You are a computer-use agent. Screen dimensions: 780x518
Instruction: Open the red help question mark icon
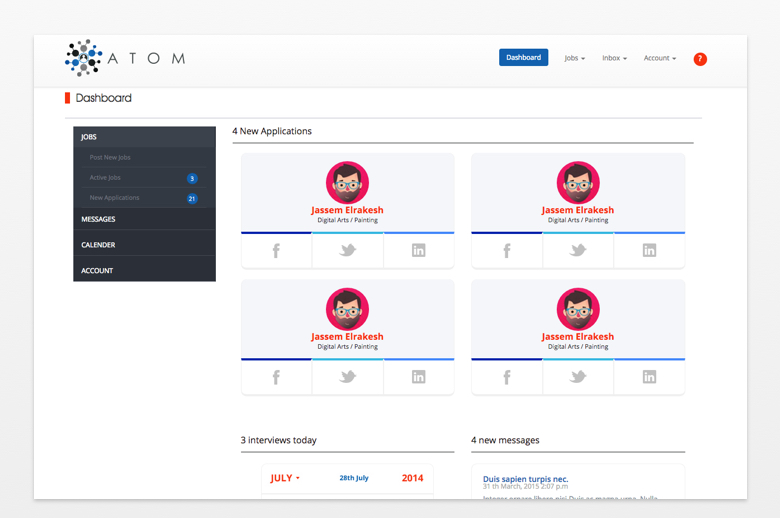click(x=700, y=59)
